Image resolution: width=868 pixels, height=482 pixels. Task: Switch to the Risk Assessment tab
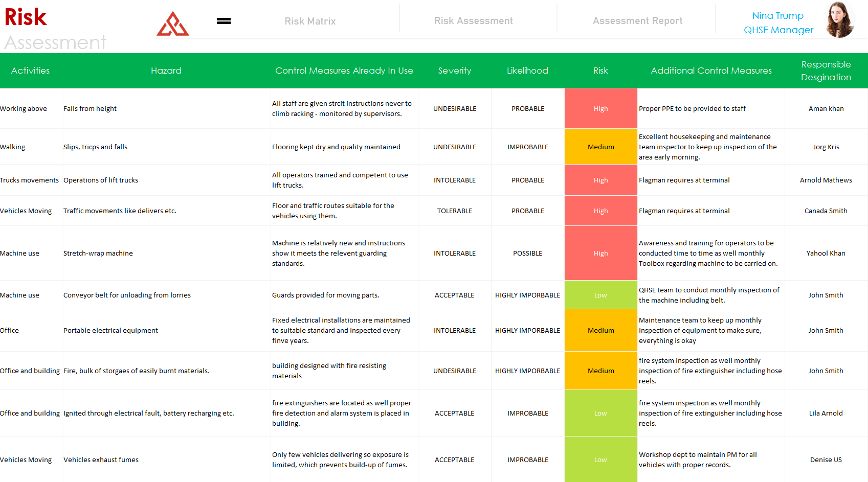(473, 20)
